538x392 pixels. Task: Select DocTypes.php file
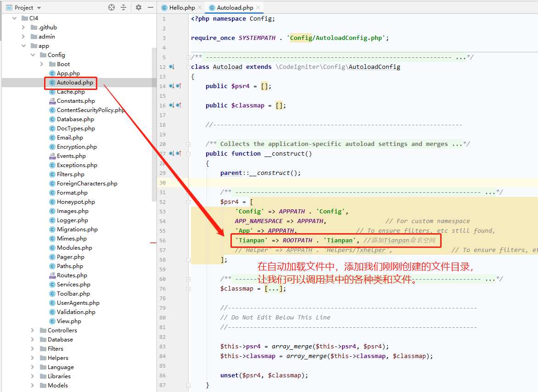[76, 129]
